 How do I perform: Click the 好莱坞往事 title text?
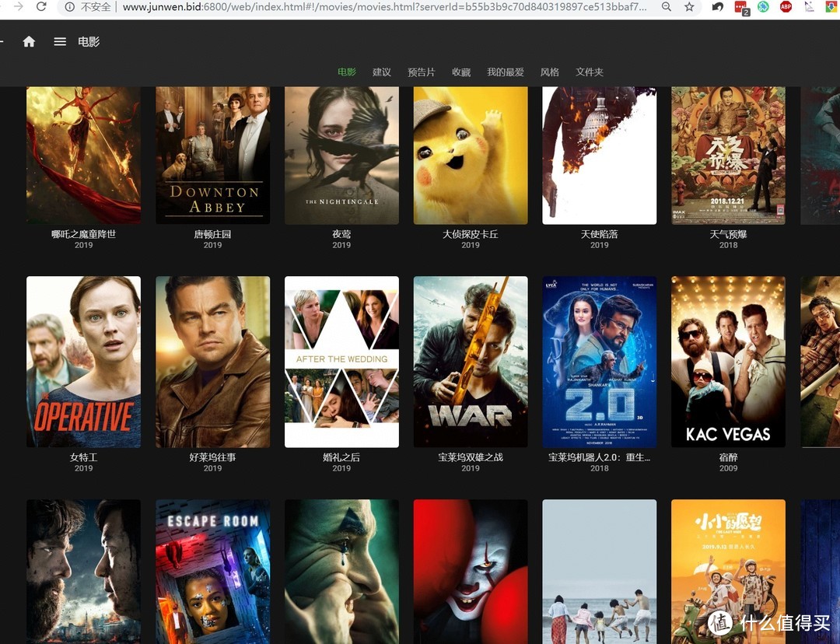(212, 457)
